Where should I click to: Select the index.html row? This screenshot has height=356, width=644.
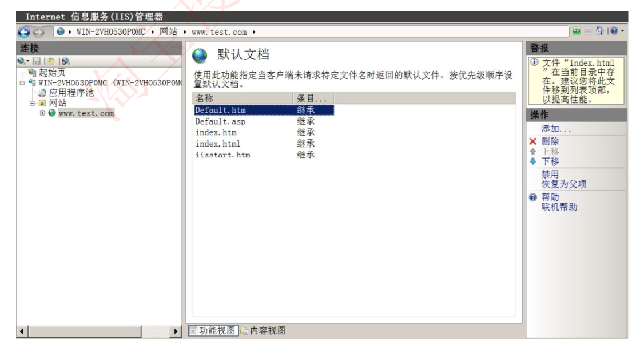click(x=264, y=144)
